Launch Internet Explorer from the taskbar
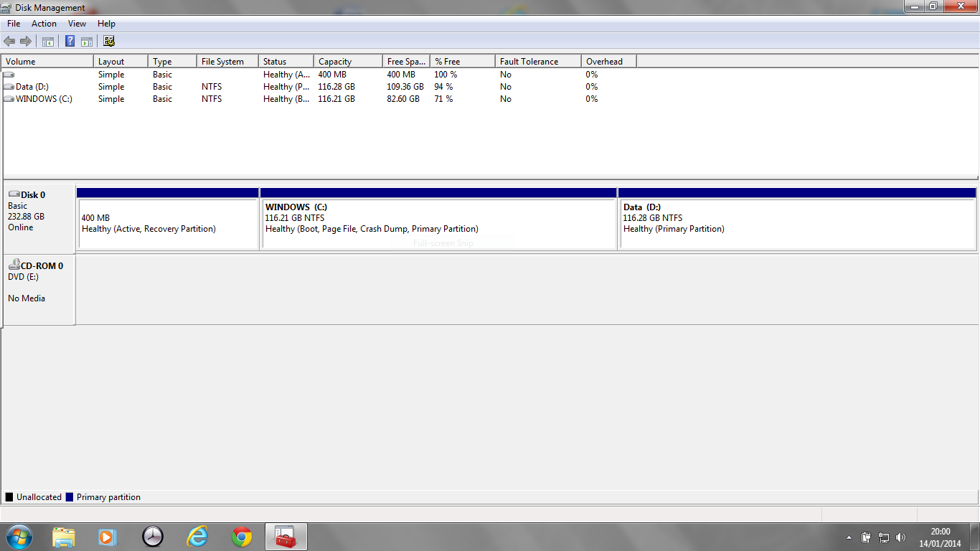Image resolution: width=980 pixels, height=551 pixels. [x=197, y=537]
